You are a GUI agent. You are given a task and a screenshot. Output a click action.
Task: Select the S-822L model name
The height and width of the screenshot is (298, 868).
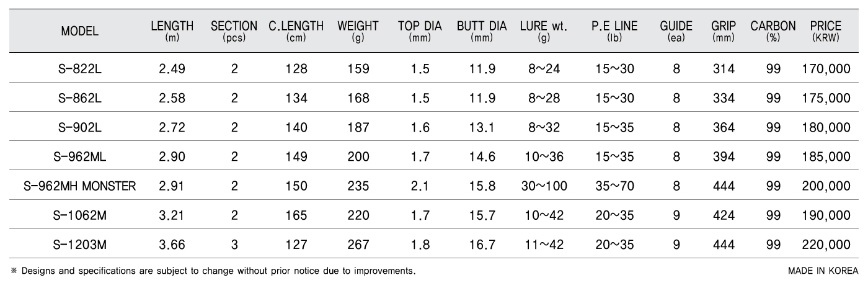click(x=79, y=69)
